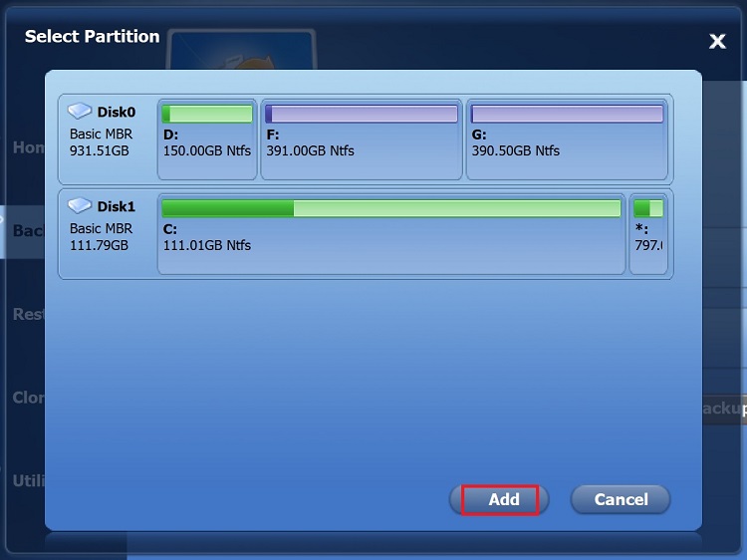747x560 pixels.
Task: Close the Select Partition dialog
Action: (717, 42)
